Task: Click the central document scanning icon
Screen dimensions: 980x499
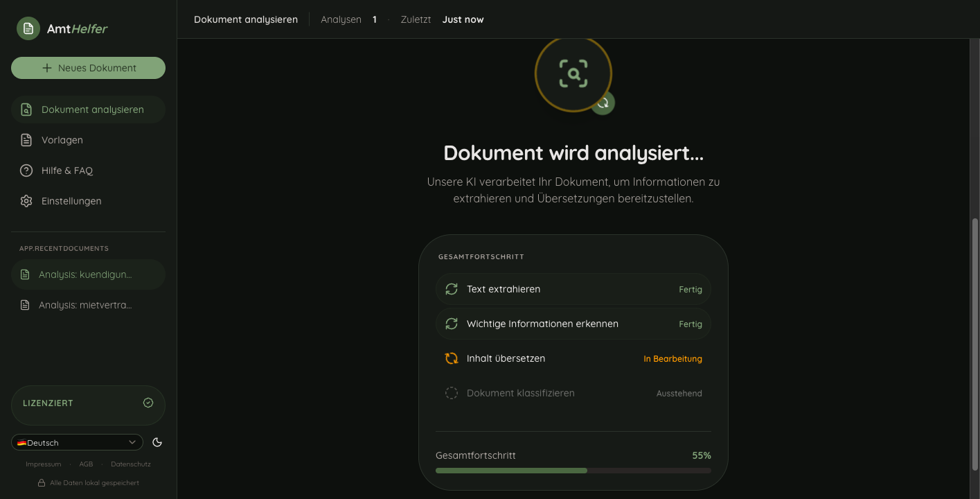Action: point(573,73)
